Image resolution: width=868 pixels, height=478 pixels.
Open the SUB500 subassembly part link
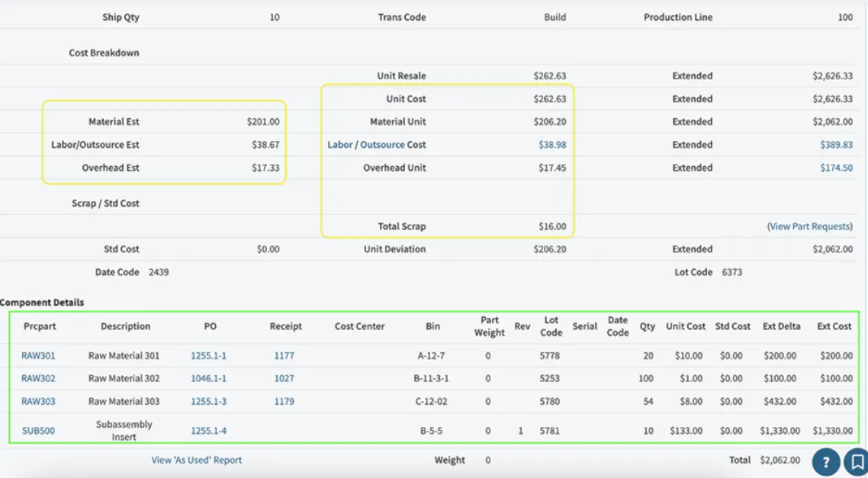click(38, 431)
